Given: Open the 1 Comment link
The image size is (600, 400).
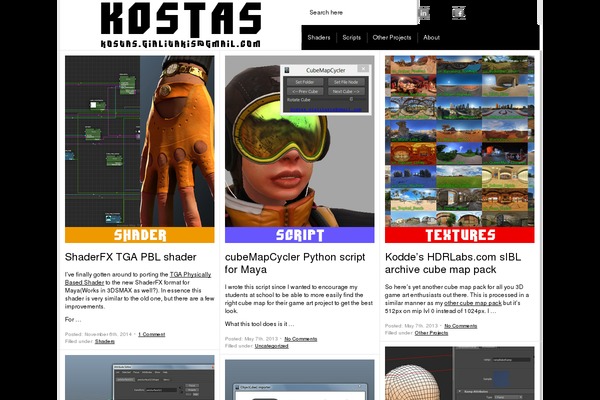Looking at the screenshot, I should 152,334.
